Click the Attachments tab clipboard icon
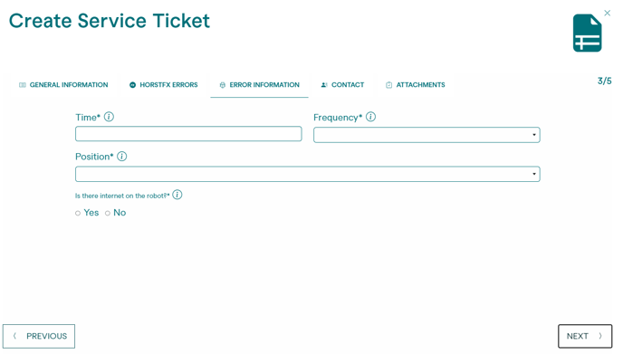Viewport: 623px width, 364px height. click(389, 85)
